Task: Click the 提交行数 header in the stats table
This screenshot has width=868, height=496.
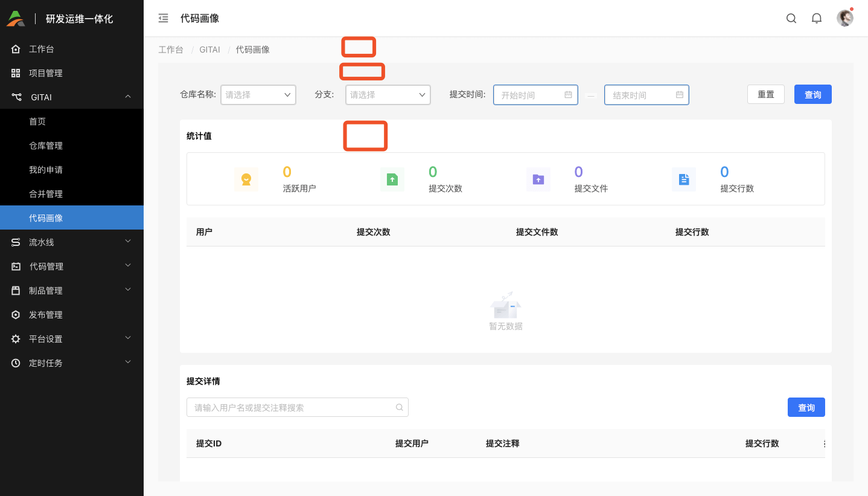Action: click(x=692, y=232)
